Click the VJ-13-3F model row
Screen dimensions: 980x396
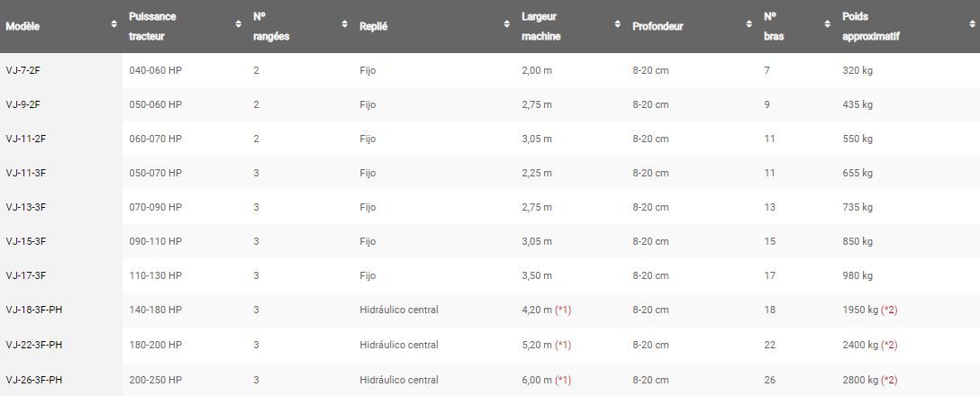tap(26, 207)
